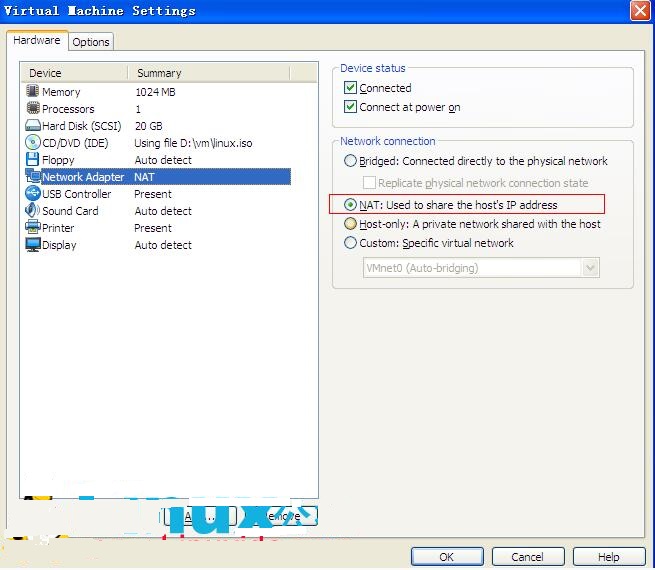The width and height of the screenshot is (655, 570).
Task: Select NAT radio button
Action: [x=350, y=205]
